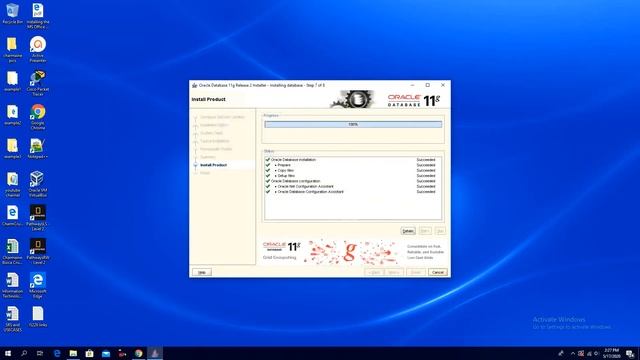Open the Installing the MS Office PDF icon

click(x=38, y=16)
